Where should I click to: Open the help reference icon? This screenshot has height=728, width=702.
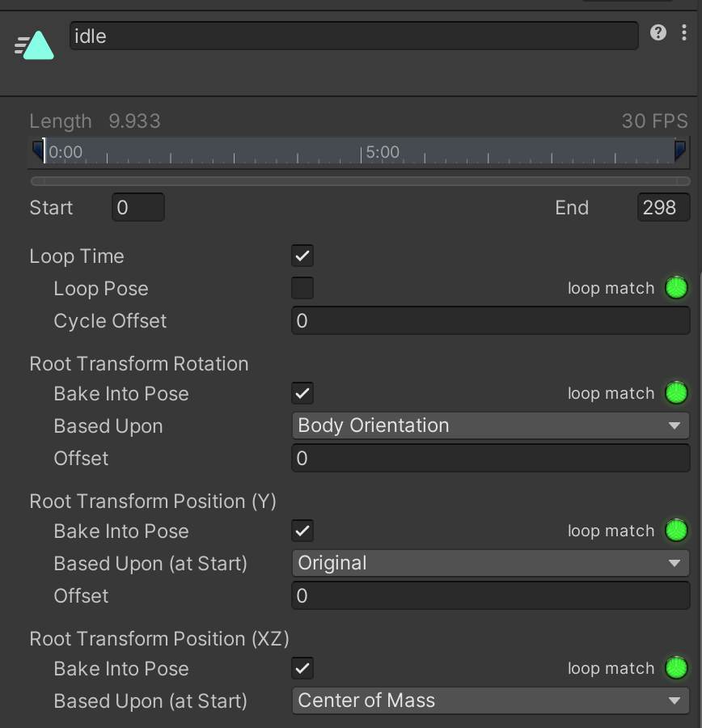click(658, 32)
